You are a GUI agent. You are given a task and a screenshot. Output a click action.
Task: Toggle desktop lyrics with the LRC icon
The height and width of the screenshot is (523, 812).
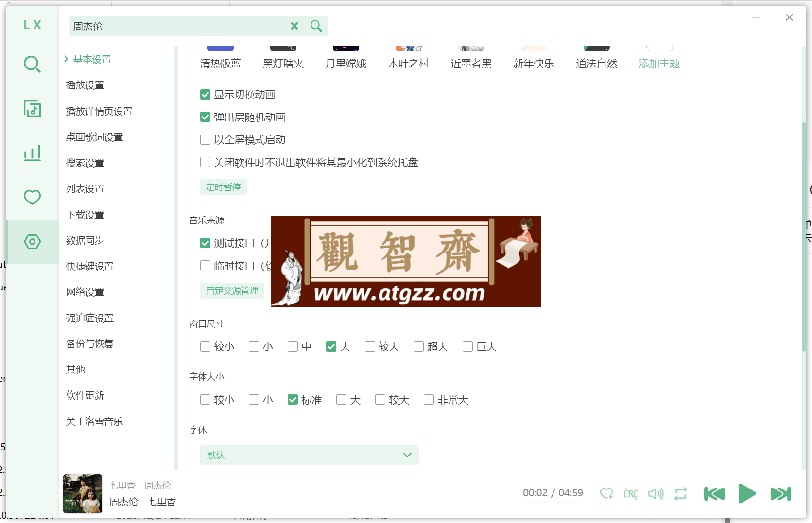click(631, 494)
